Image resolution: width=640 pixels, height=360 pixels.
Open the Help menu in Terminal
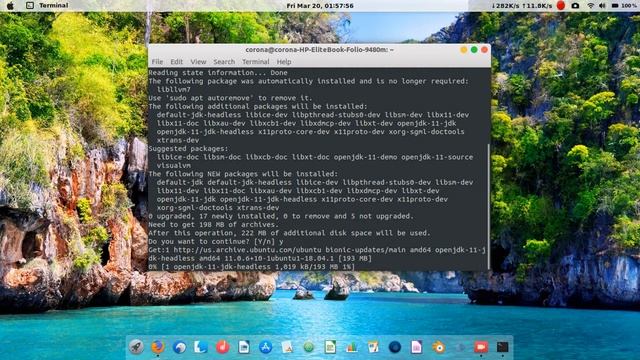click(284, 62)
